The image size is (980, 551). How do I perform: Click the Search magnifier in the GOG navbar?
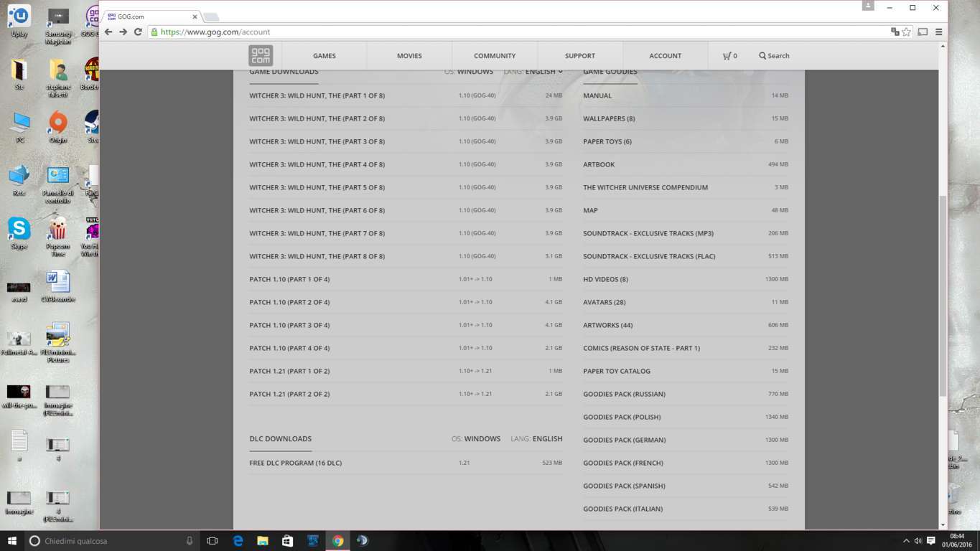pos(762,56)
